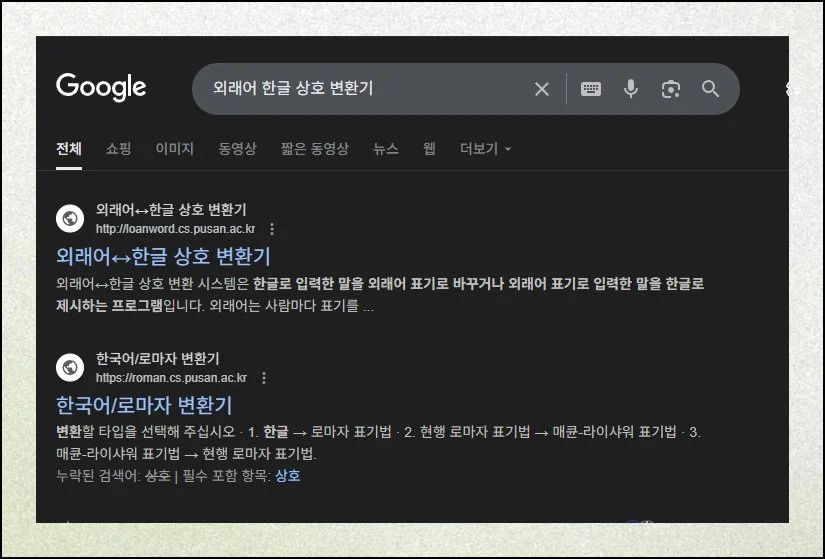
Task: Click the magnifying glass search button
Action: tap(711, 89)
